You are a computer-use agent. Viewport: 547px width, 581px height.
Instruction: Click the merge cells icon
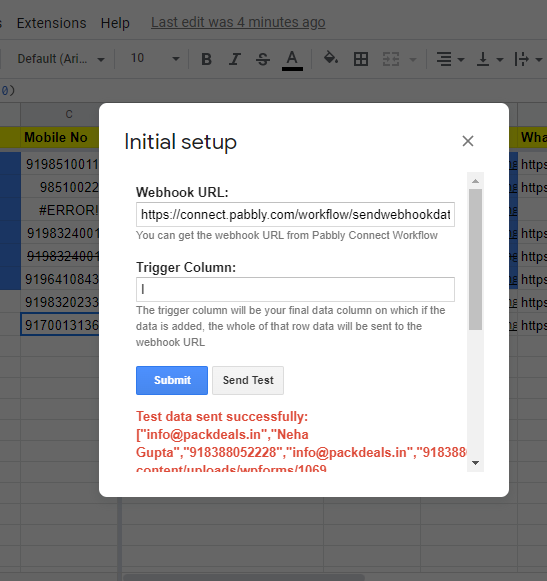[x=391, y=59]
